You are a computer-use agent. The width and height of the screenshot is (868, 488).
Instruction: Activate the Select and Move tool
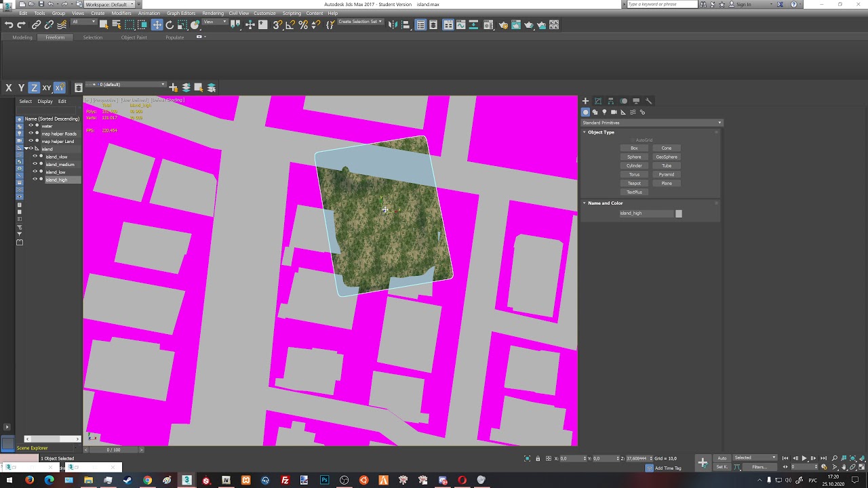click(157, 25)
